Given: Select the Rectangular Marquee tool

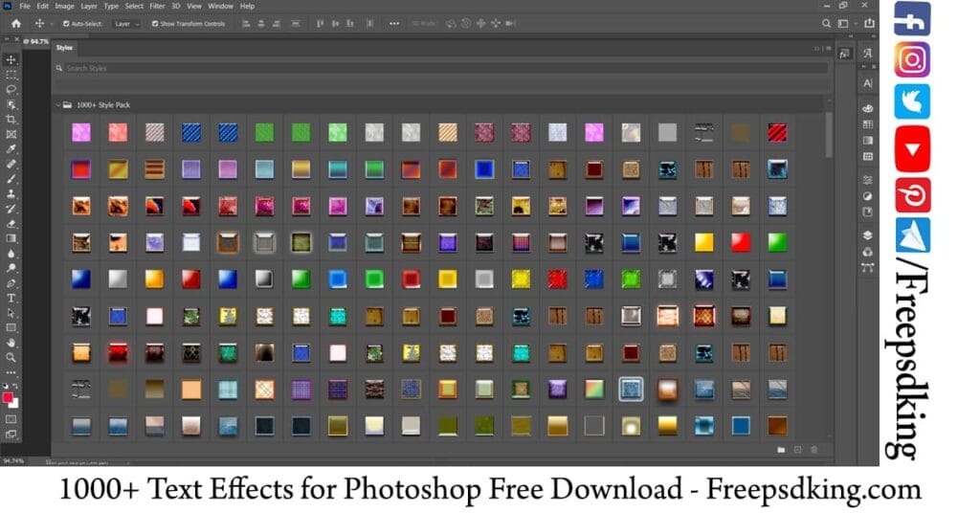Looking at the screenshot, I should point(11,74).
